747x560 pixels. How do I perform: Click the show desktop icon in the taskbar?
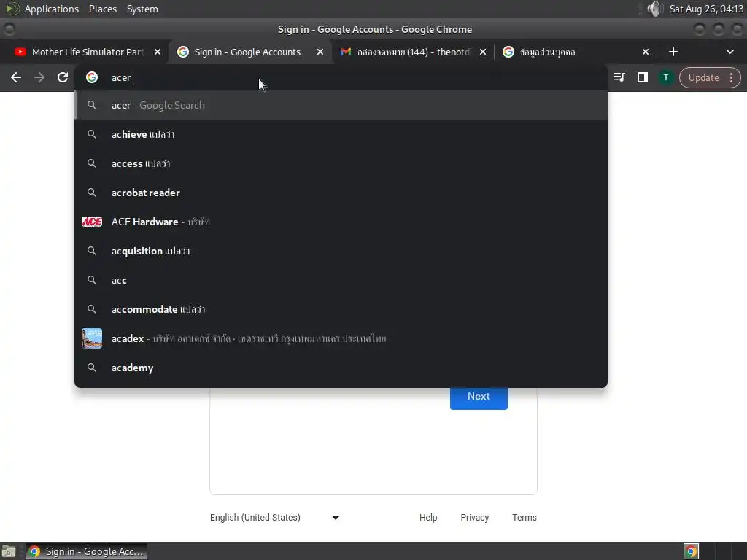coord(9,551)
